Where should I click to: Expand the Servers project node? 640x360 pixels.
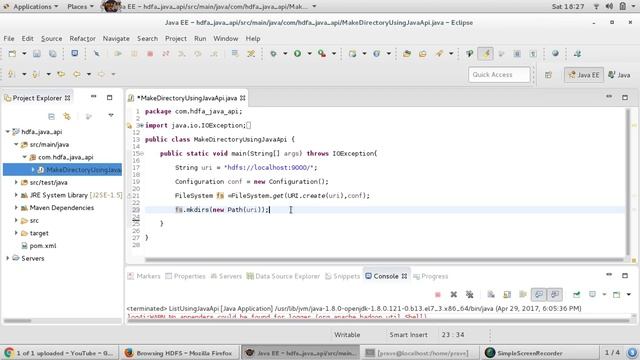pos(8,258)
